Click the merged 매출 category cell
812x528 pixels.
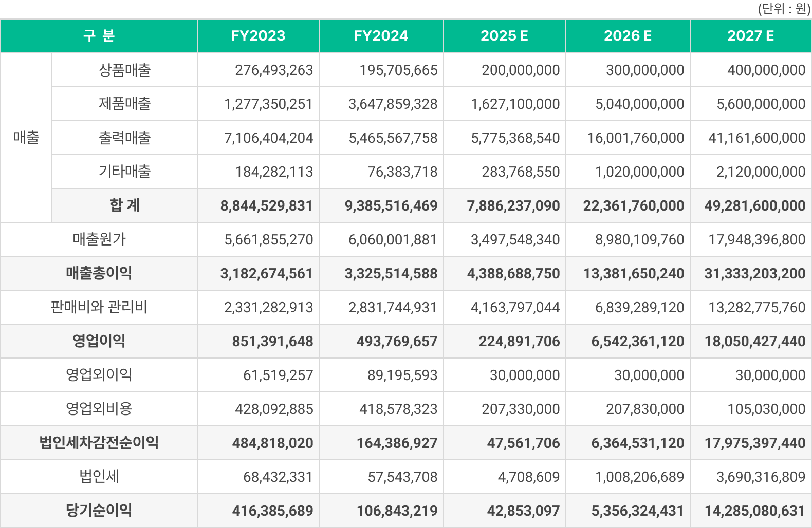pos(26,138)
